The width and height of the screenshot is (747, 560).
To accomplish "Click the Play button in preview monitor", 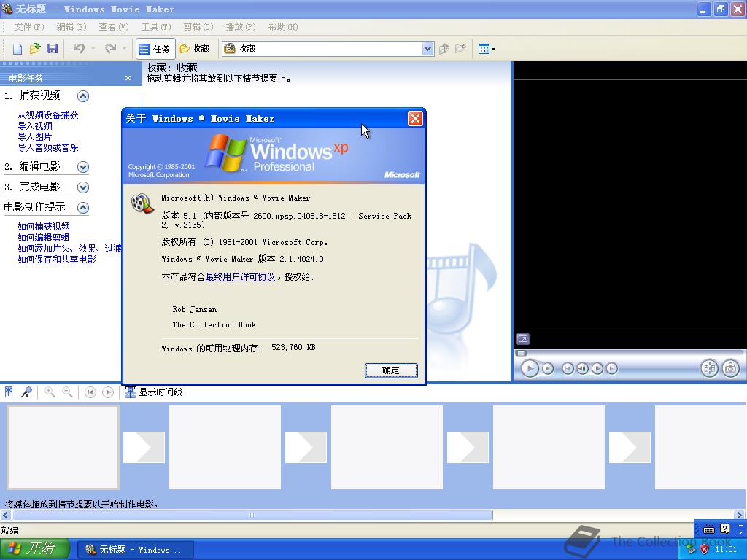I will pos(530,368).
